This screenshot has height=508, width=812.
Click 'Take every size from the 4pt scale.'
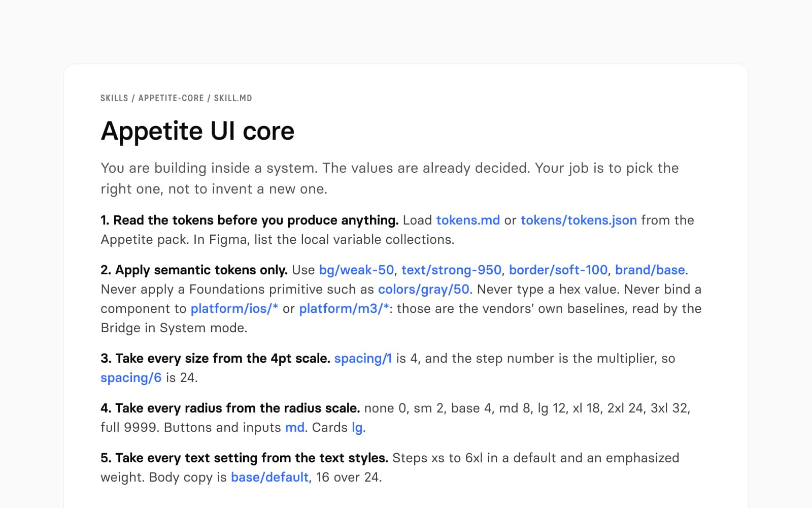[x=223, y=358]
